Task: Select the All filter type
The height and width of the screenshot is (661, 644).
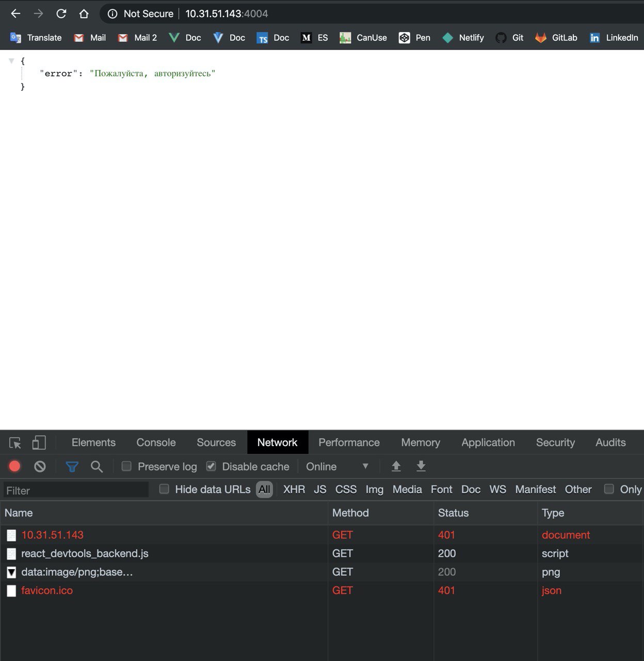Action: coord(264,490)
